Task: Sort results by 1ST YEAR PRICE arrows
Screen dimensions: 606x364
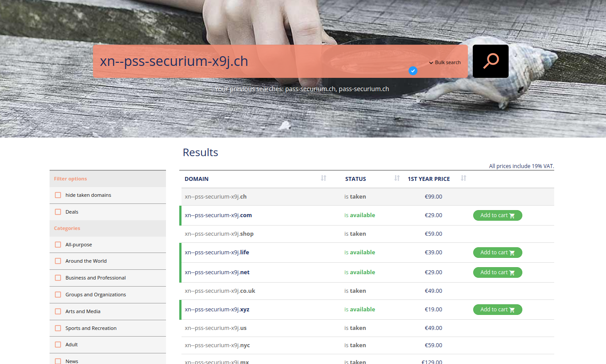Action: coord(463,178)
